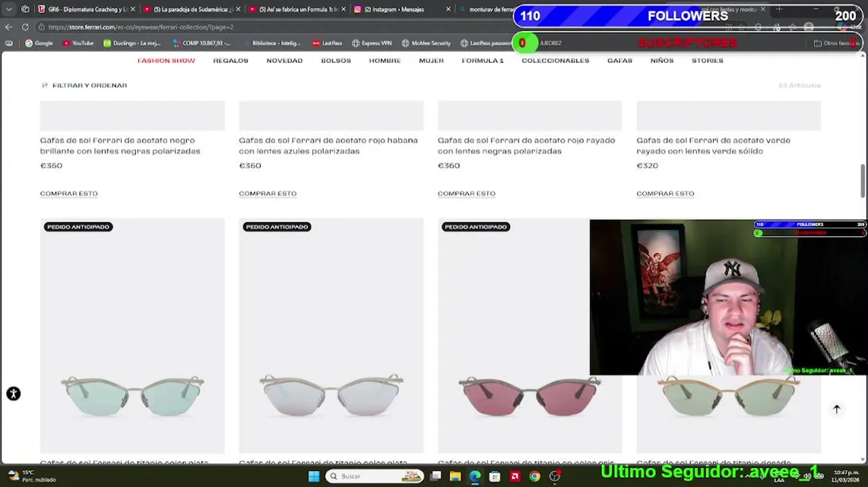The image size is (868, 487).
Task: Close the La paradoja de Sudamérica tab
Action: pyautogui.click(x=238, y=9)
